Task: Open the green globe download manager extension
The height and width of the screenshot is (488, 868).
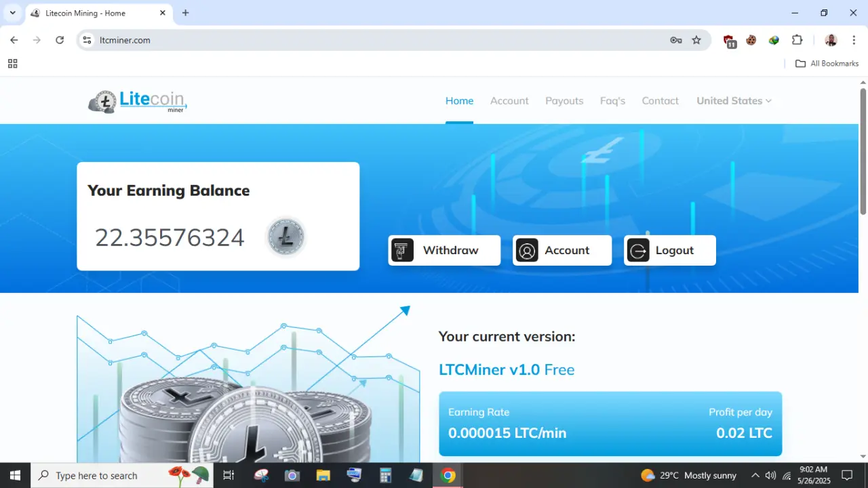Action: coord(774,40)
